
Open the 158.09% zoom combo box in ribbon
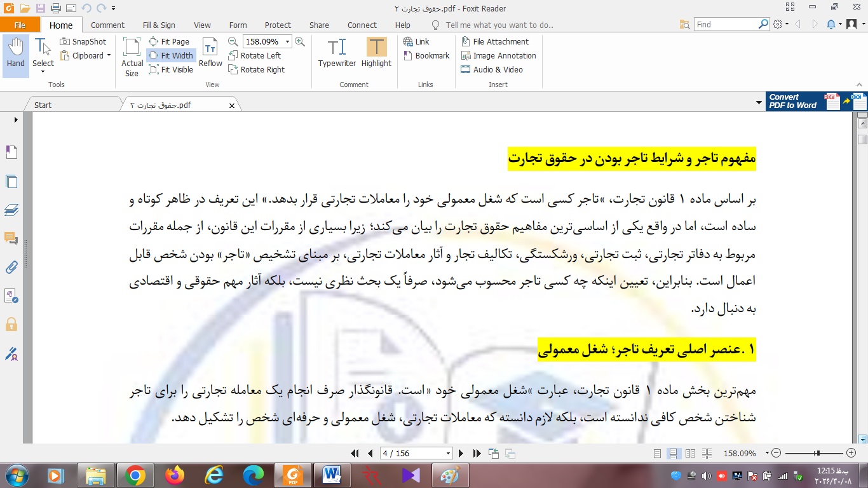[268, 42]
